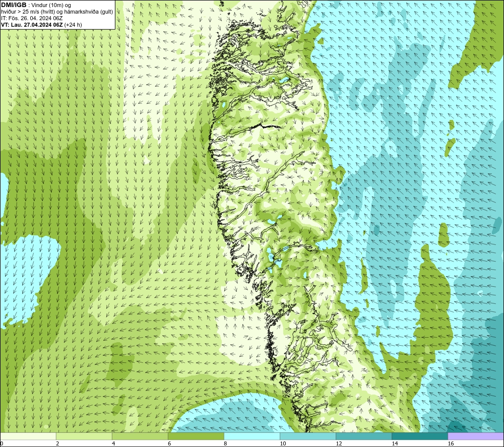Click the 'IT: Fös. 26. 04. 2024 06Z' line
This screenshot has width=504, height=447.
(32, 18)
